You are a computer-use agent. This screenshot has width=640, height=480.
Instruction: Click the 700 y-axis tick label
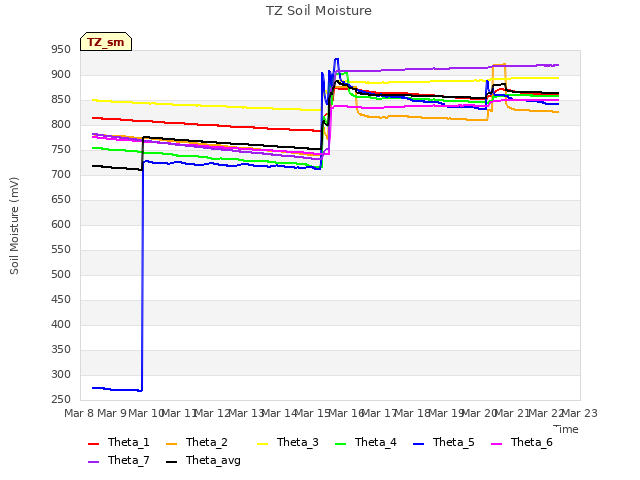61,175
